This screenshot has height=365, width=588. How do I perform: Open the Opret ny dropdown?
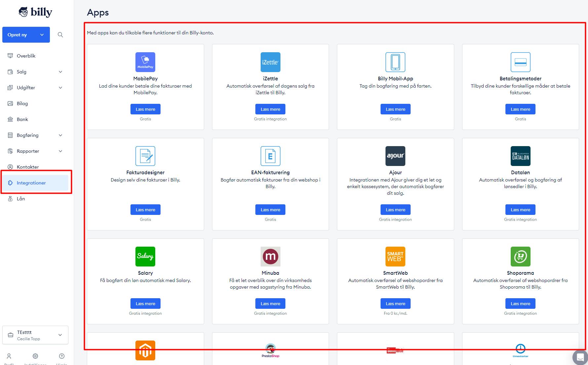click(x=26, y=35)
